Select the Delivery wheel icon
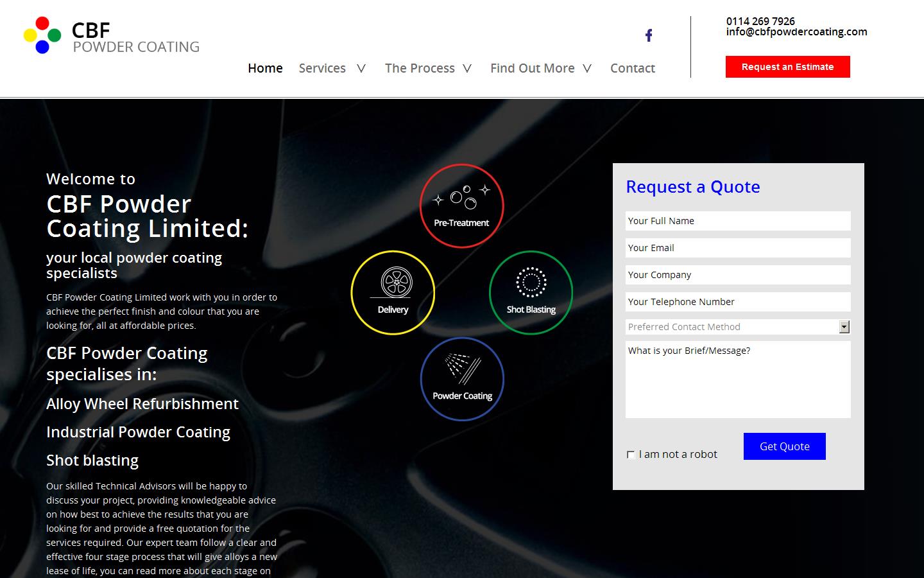The width and height of the screenshot is (924, 578). point(393,292)
